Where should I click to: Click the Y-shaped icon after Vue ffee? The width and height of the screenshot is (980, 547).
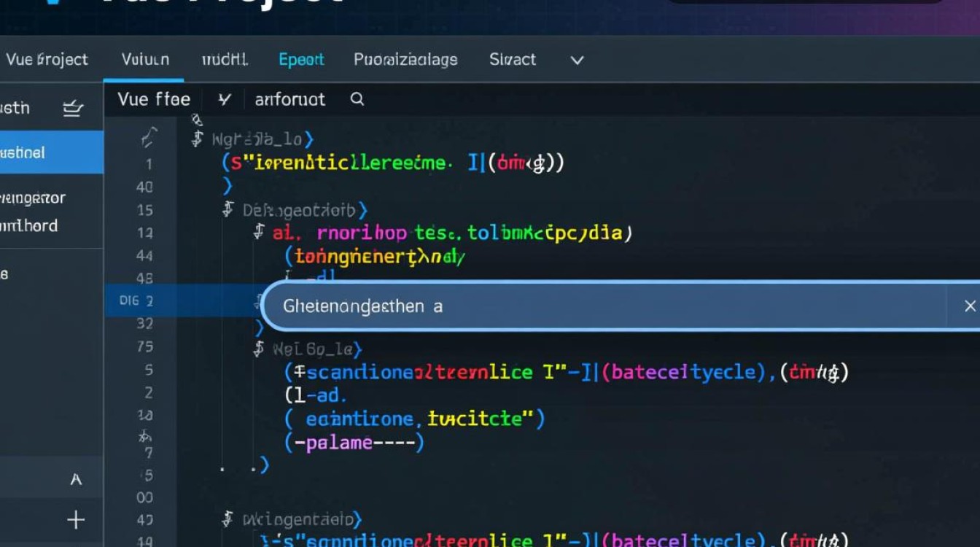225,99
